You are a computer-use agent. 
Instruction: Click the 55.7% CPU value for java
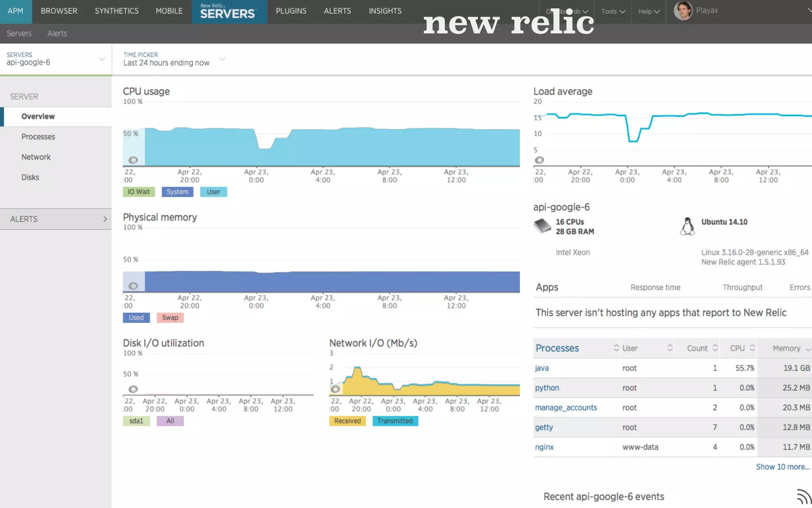click(745, 368)
